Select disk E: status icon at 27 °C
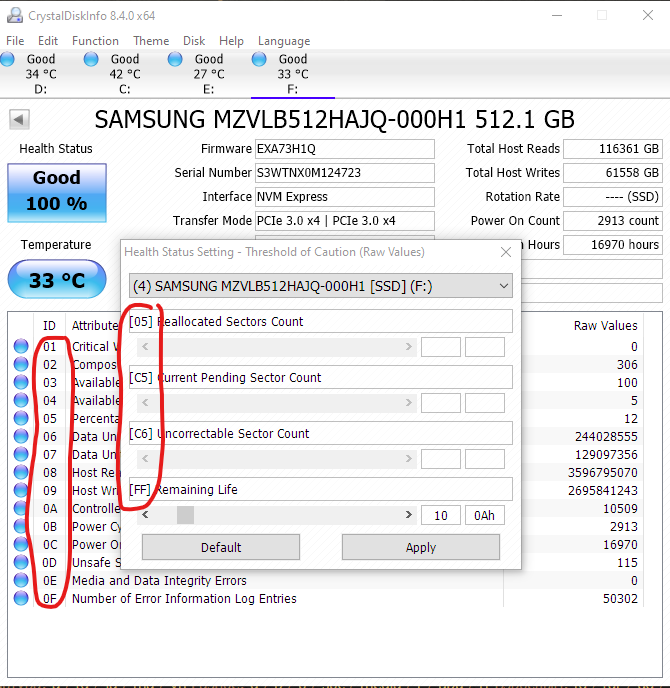 click(x=175, y=59)
